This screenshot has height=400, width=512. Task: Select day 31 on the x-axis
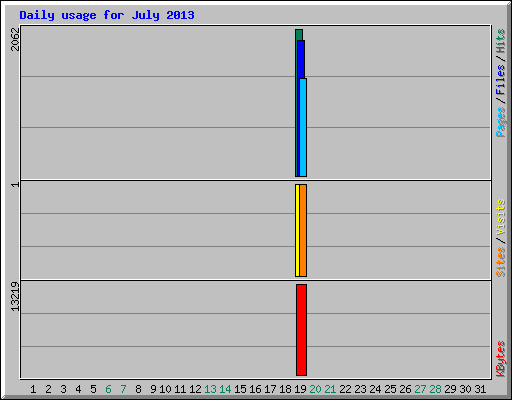480,389
